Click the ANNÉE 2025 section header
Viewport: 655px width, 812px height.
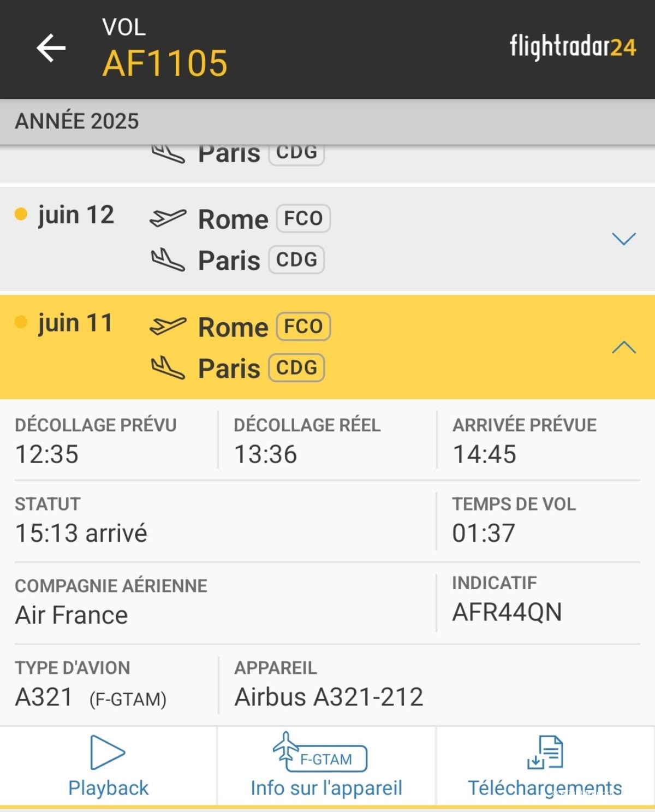77,121
